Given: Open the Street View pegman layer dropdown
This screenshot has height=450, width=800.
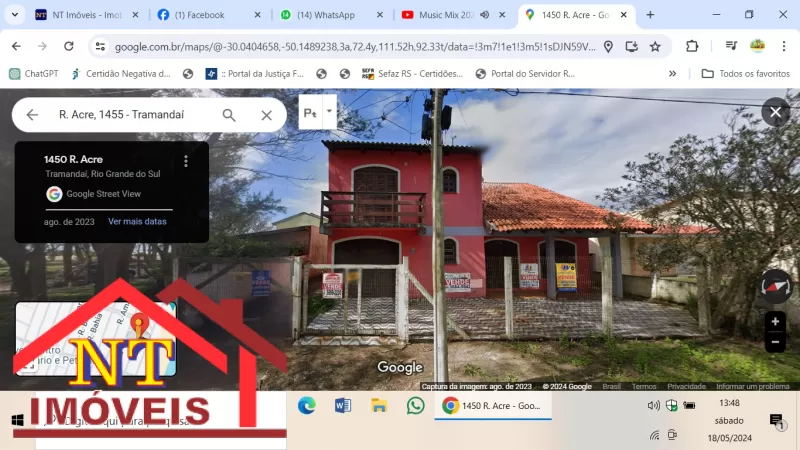Looking at the screenshot, I should click(329, 111).
